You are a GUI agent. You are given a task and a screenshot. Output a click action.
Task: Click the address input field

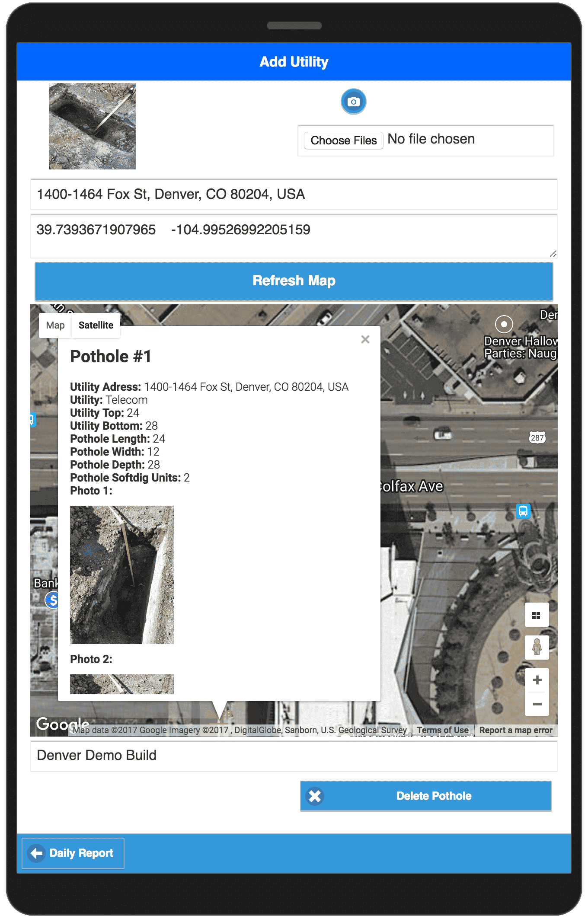(294, 195)
